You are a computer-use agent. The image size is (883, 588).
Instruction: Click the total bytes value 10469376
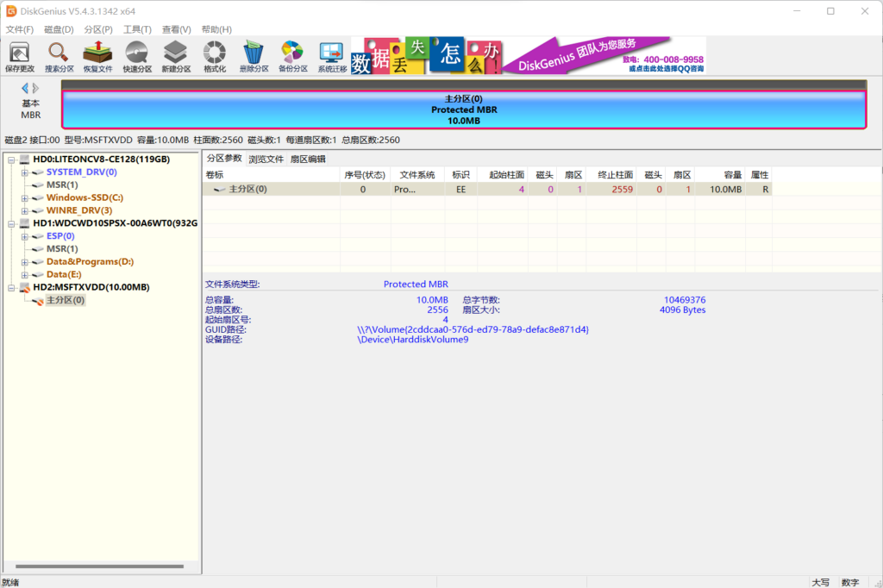click(x=684, y=300)
